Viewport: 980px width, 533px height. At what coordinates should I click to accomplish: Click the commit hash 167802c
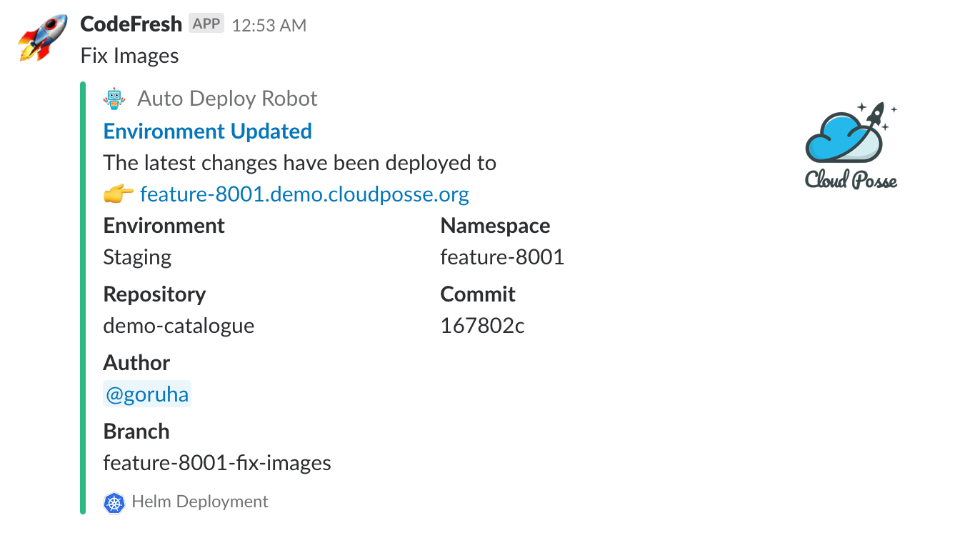(483, 326)
